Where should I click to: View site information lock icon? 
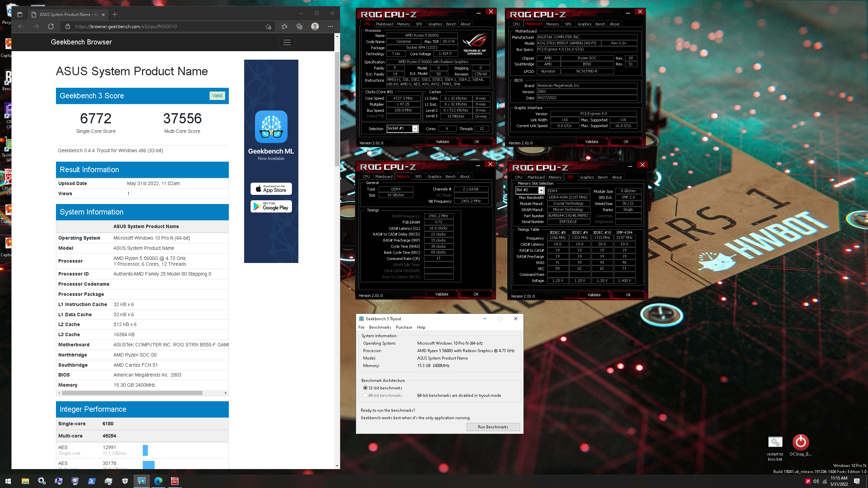[x=67, y=26]
